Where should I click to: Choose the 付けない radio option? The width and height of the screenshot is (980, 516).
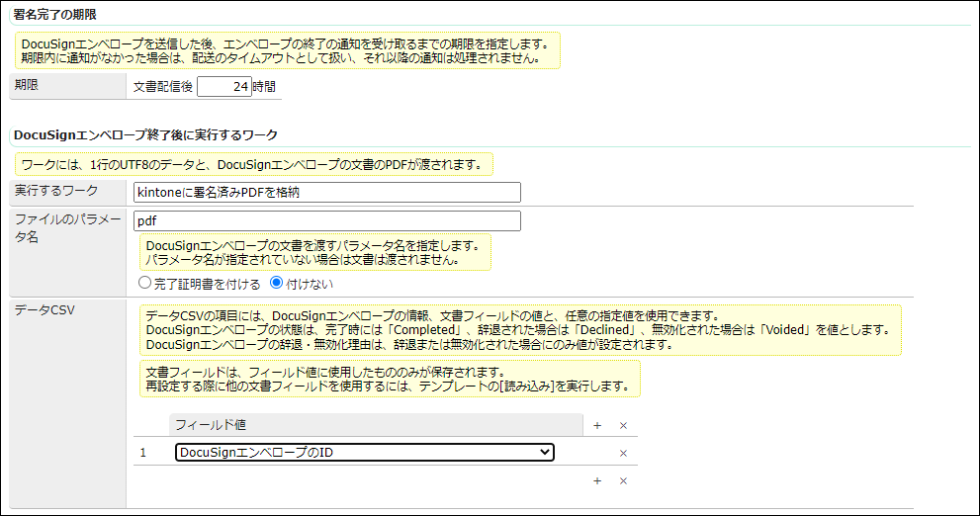tap(277, 284)
